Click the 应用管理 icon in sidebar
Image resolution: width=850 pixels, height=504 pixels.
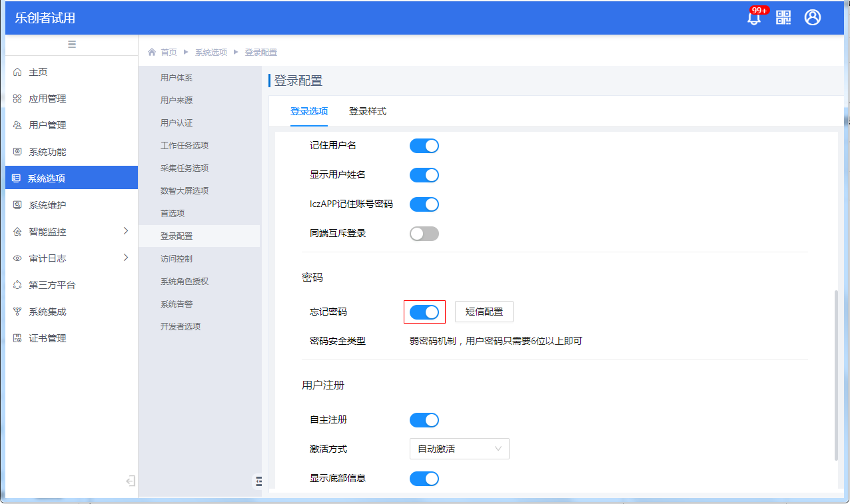[17, 99]
